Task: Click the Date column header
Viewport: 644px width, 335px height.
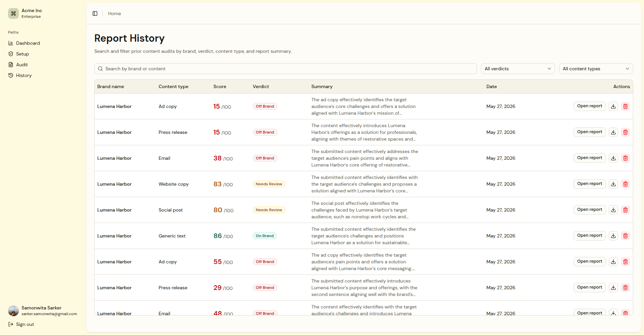Action: tap(491, 86)
